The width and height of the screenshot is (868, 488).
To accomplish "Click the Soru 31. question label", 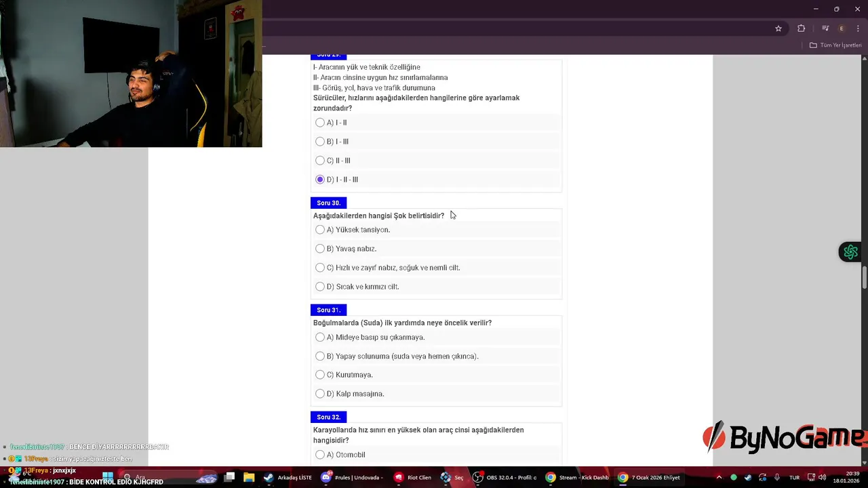I will pyautogui.click(x=329, y=310).
